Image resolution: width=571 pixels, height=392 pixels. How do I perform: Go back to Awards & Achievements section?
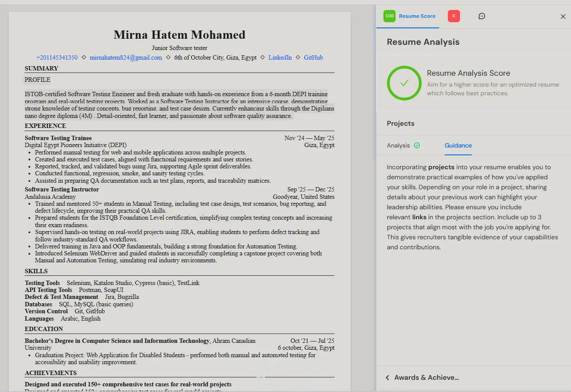point(422,378)
